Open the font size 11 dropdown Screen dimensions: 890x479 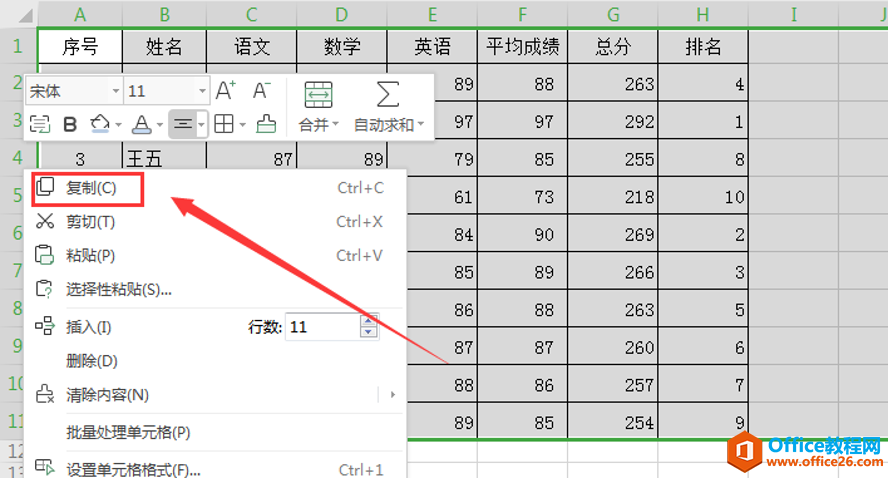click(202, 91)
